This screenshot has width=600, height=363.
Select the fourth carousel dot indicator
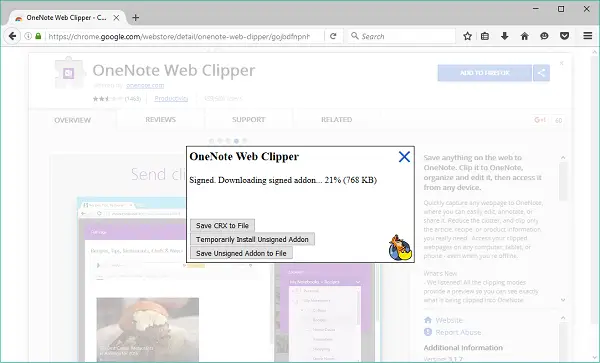coord(236,141)
